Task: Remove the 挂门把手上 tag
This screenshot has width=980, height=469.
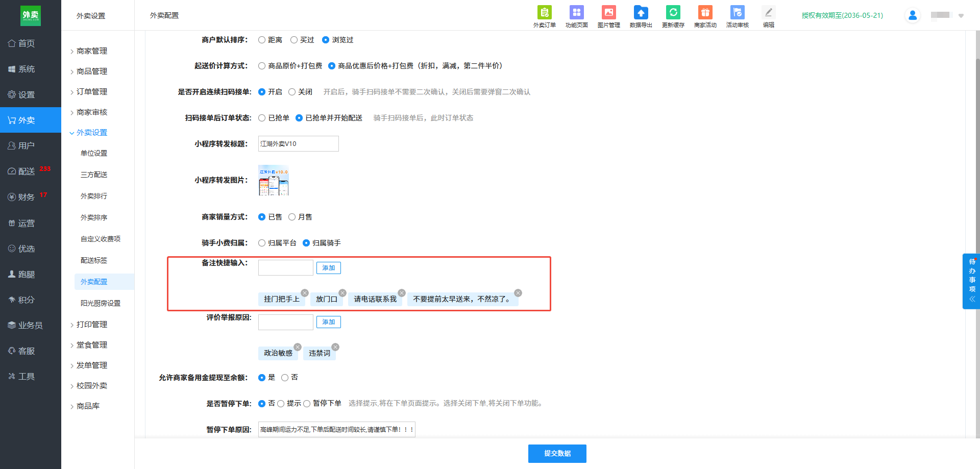Action: click(305, 293)
